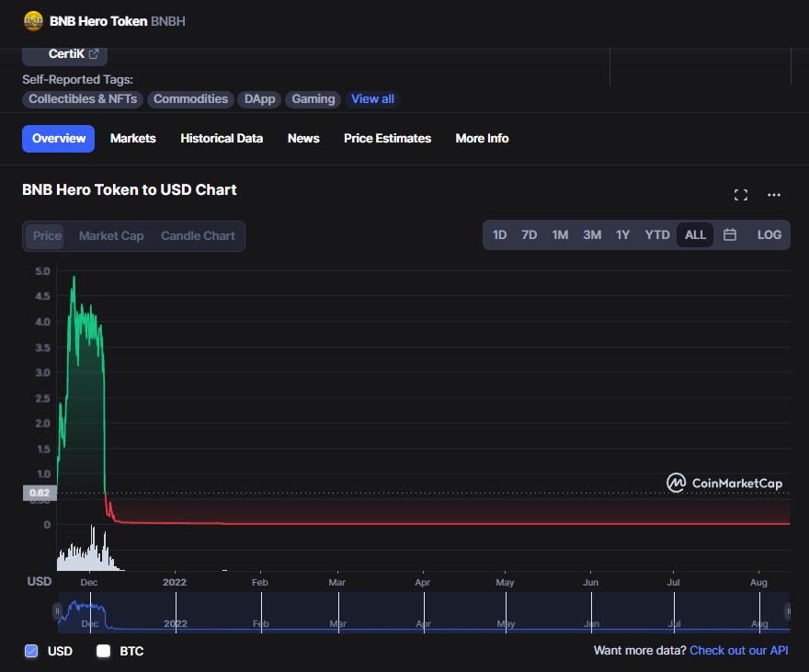This screenshot has width=809, height=672.
Task: Click the Commodities tag
Action: 190,99
